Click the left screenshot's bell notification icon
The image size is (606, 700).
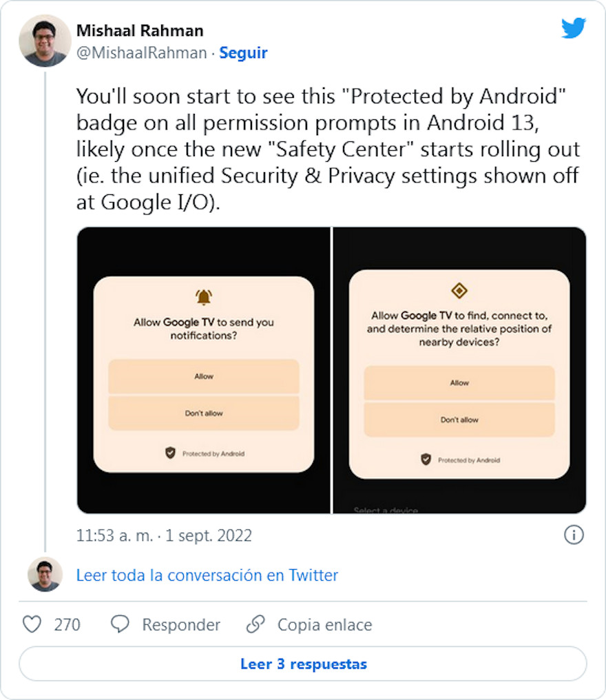204,297
